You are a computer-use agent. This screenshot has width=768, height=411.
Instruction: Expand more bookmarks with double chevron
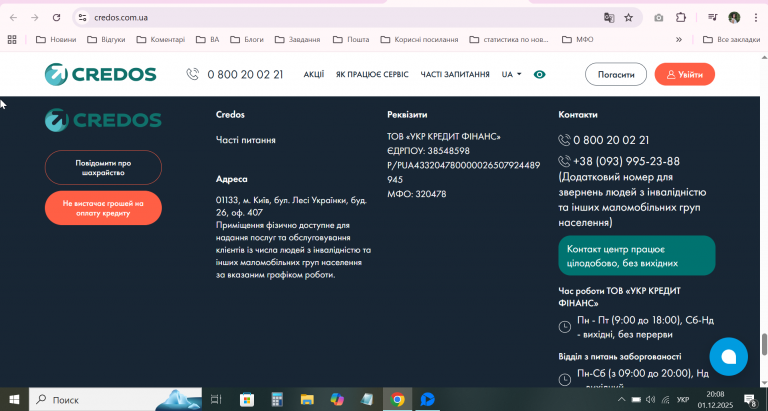coord(678,40)
